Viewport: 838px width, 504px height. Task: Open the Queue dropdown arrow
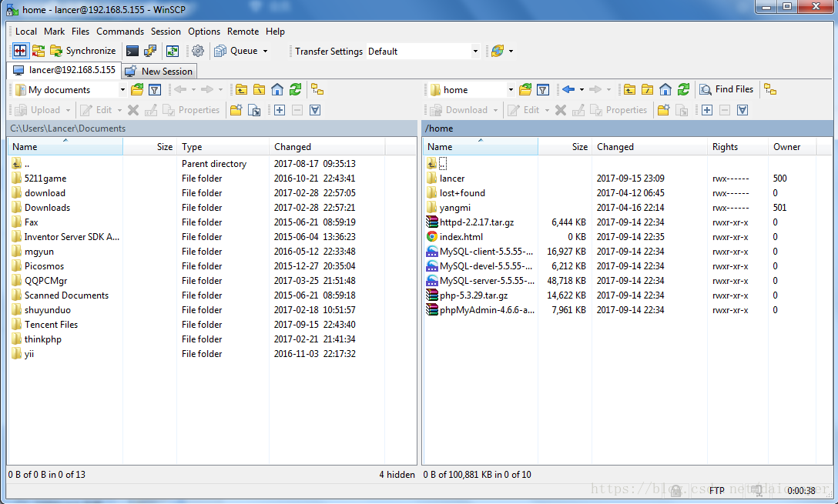(x=265, y=52)
